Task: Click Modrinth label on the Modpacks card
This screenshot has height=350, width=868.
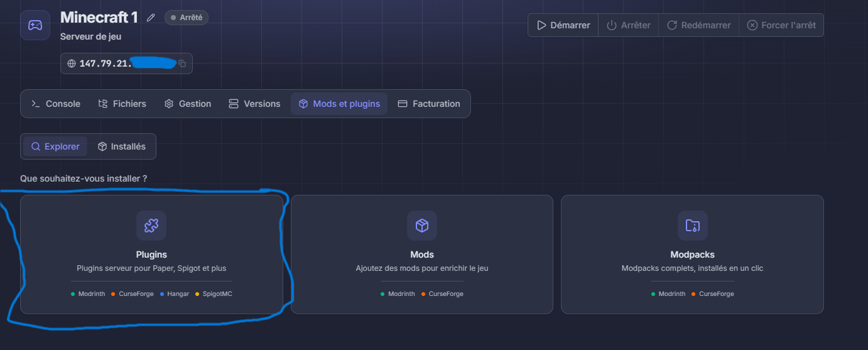Action: click(x=672, y=294)
